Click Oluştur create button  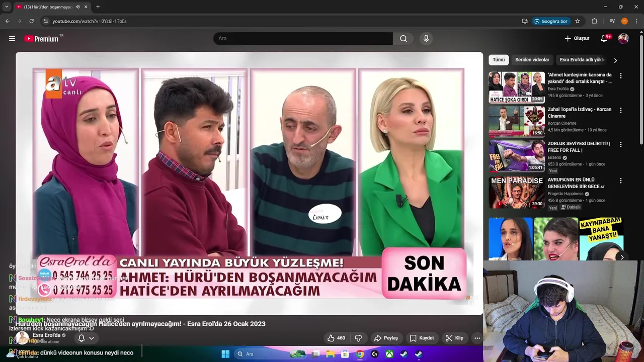click(577, 38)
